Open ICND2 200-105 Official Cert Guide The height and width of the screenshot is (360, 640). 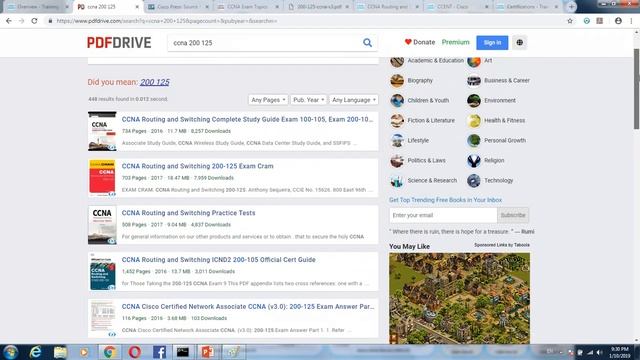[x=218, y=260]
